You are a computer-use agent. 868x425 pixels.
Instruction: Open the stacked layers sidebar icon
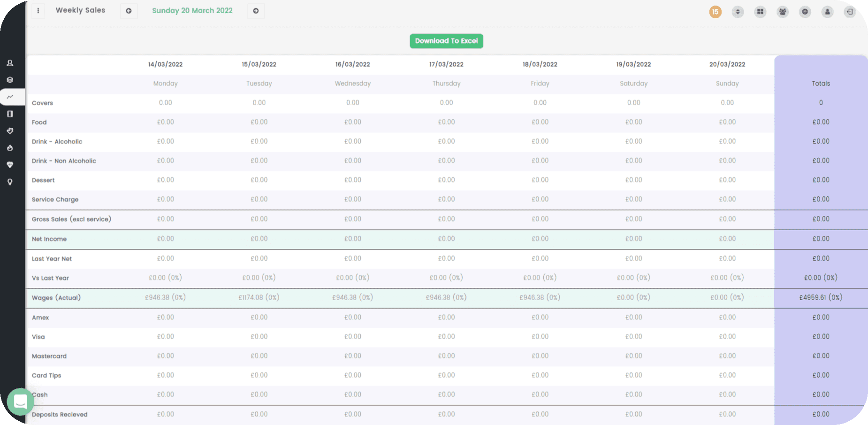point(10,80)
